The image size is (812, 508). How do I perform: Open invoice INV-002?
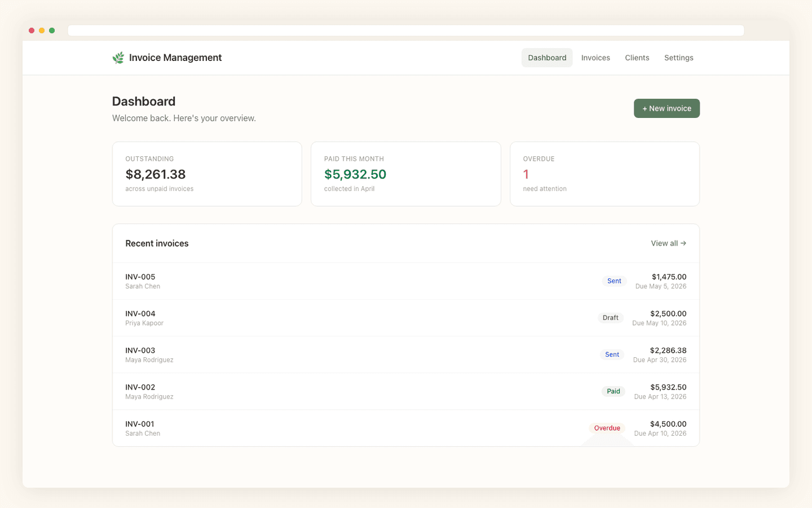406,391
